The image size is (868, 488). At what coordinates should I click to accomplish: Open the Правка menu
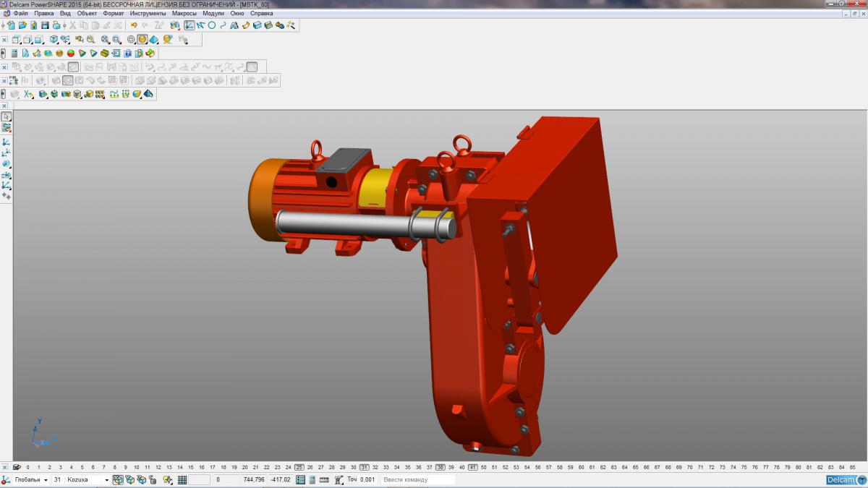click(44, 13)
